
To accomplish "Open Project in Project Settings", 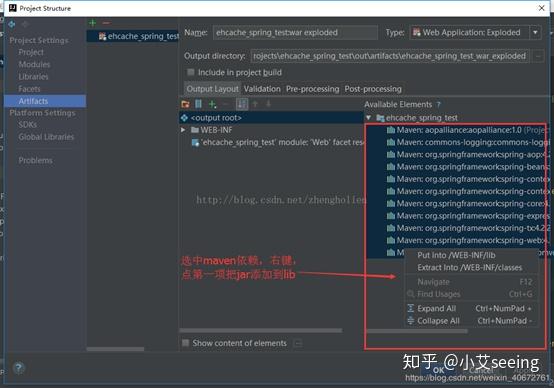I will [x=31, y=52].
